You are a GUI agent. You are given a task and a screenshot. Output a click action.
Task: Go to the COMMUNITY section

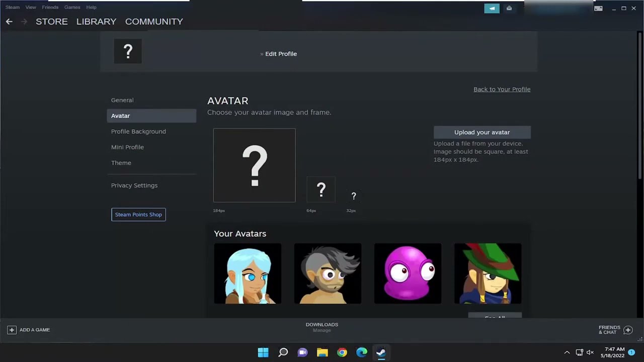(154, 22)
